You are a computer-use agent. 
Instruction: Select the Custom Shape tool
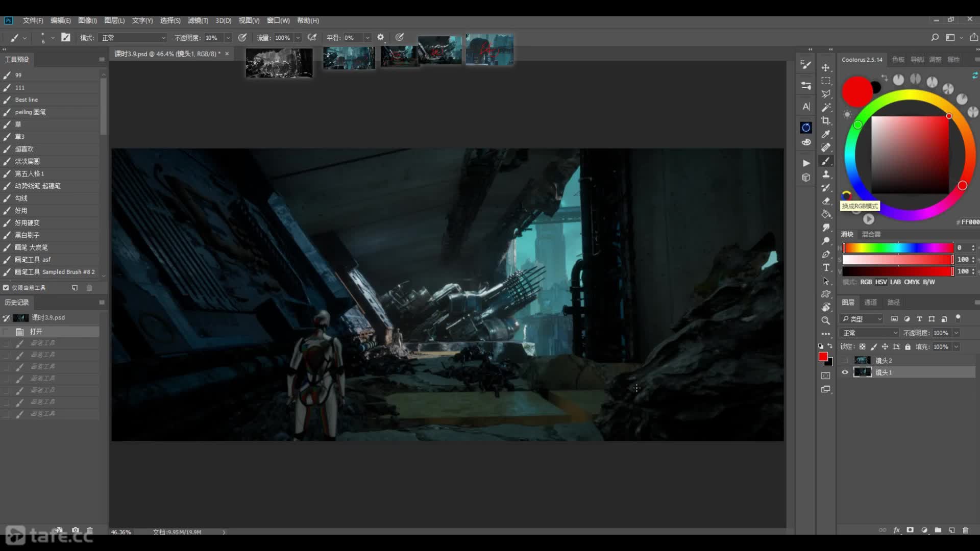(x=825, y=294)
